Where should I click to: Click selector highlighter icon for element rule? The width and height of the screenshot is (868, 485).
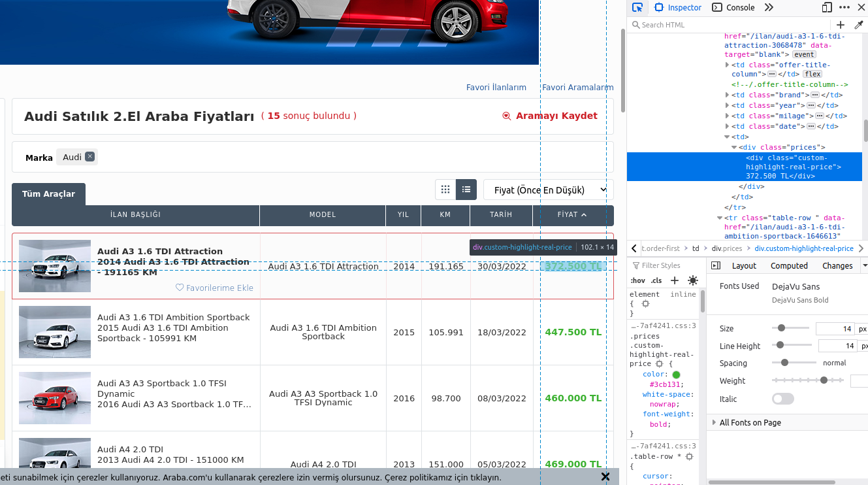(x=646, y=304)
